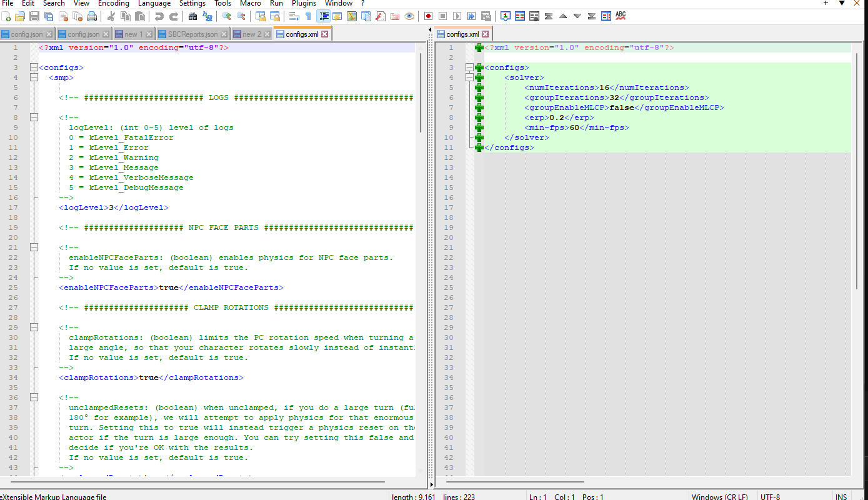Close the SBCReports.json tab
868x500 pixels.
pyautogui.click(x=224, y=34)
